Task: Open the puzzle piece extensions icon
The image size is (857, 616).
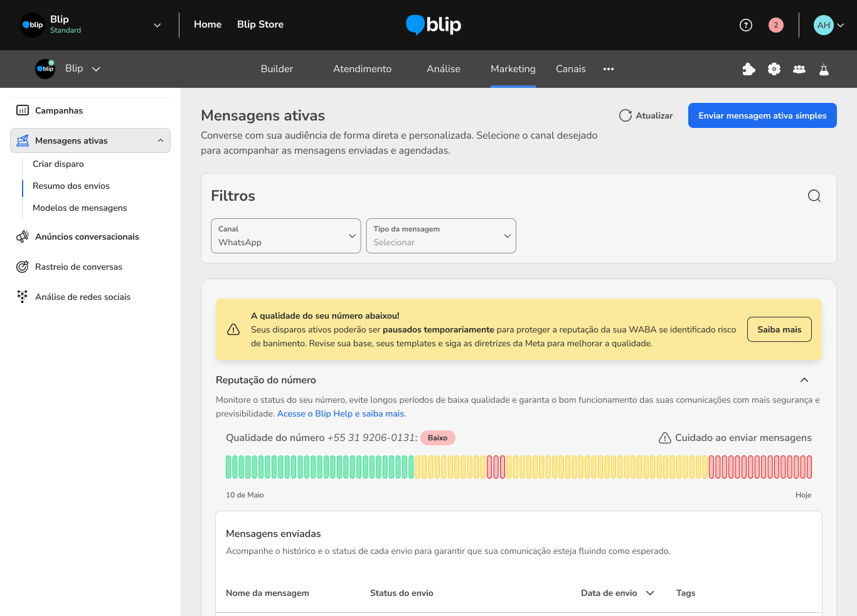Action: pos(748,69)
